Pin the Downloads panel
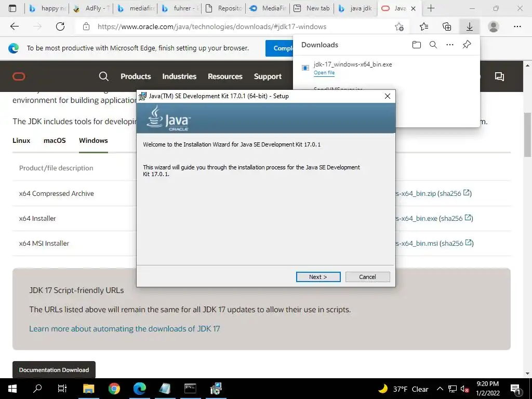Screen dimensions: 532x399 pyautogui.click(x=467, y=45)
